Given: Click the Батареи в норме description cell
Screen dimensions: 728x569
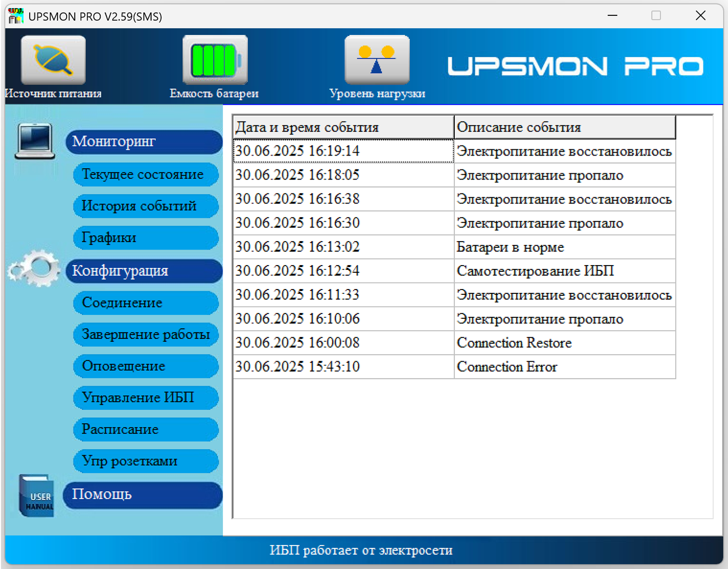Looking at the screenshot, I should click(565, 247).
